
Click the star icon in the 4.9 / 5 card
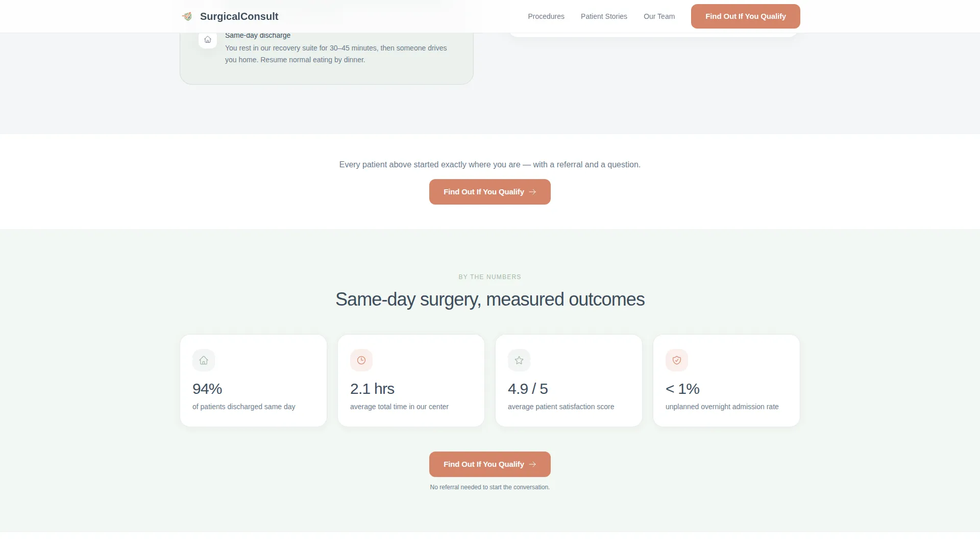(519, 360)
